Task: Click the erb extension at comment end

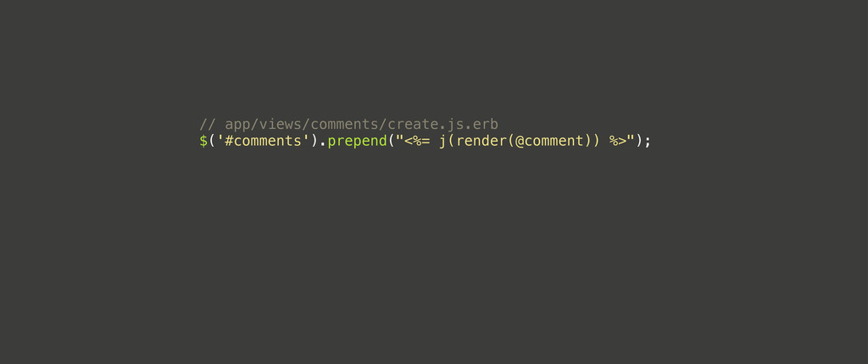Action: 486,124
